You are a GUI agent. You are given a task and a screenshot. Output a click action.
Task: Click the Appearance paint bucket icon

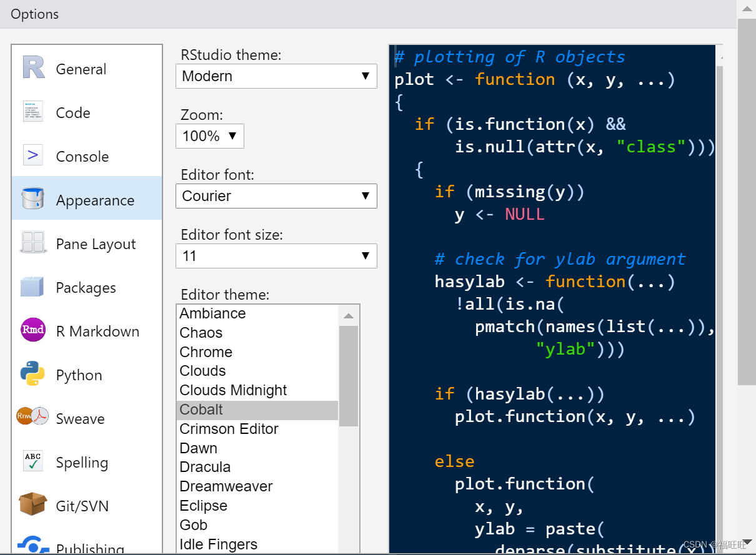click(32, 199)
